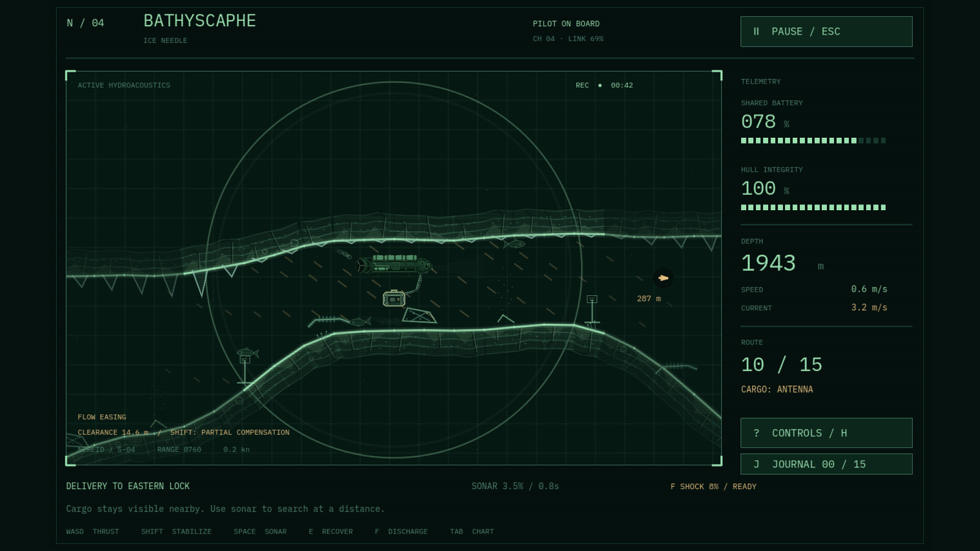Screen dimensions: 980x551
Task: Click the WASD THRUST key hint
Action: click(x=92, y=532)
